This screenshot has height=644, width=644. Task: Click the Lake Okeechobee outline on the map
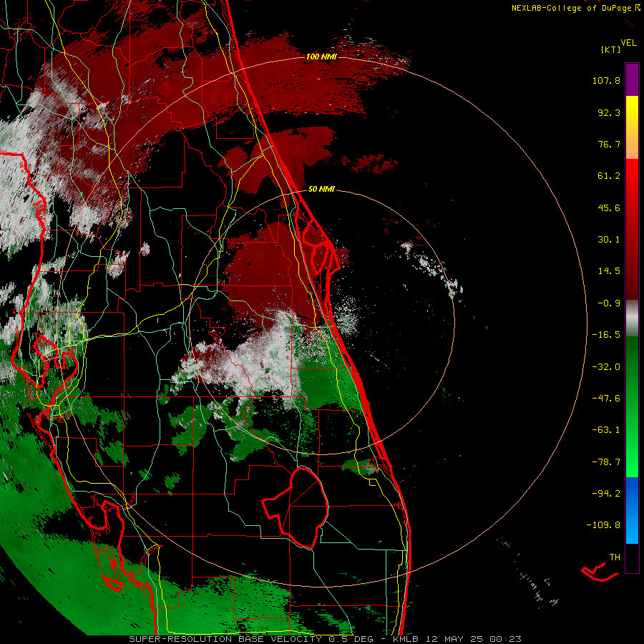pyautogui.click(x=296, y=507)
